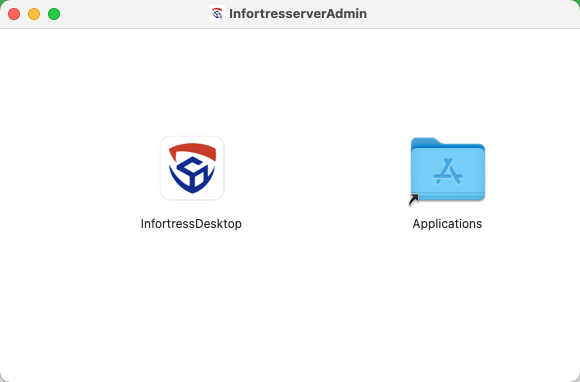Viewport: 580px width, 382px height.
Task: Minimize the window using yellow button
Action: click(x=34, y=14)
